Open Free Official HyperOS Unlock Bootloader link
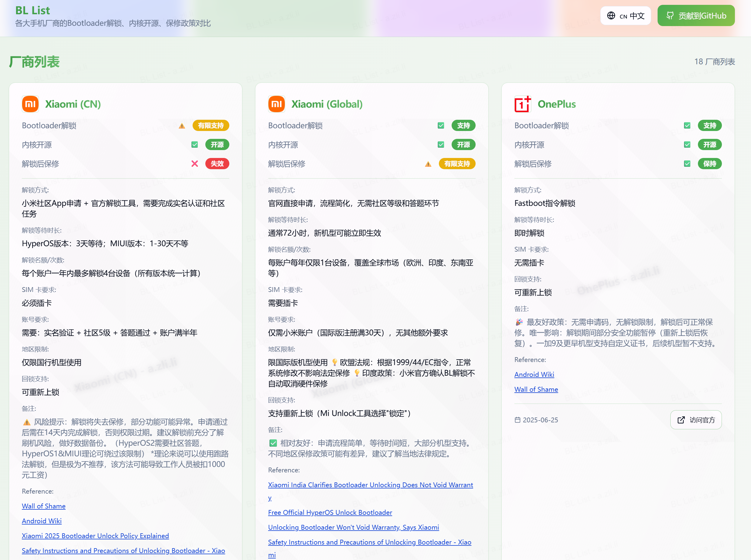The image size is (751, 560). tap(330, 512)
